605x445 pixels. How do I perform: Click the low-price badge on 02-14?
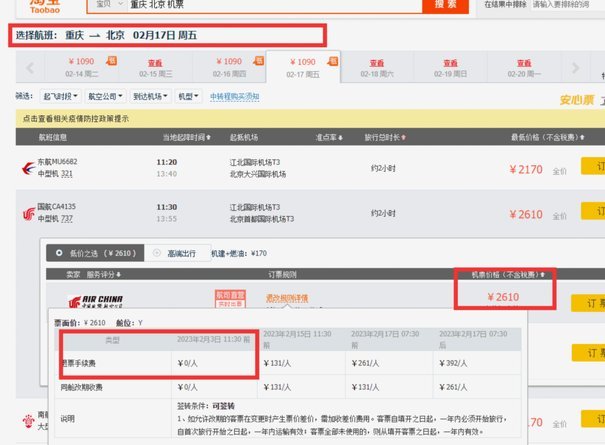[x=112, y=61]
